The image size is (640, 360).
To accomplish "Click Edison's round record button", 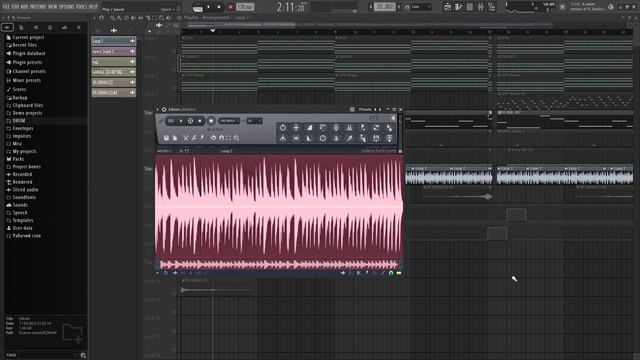I will click(x=211, y=121).
